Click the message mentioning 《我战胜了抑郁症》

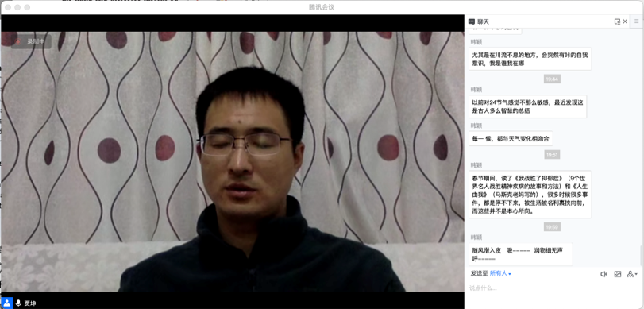(x=530, y=195)
